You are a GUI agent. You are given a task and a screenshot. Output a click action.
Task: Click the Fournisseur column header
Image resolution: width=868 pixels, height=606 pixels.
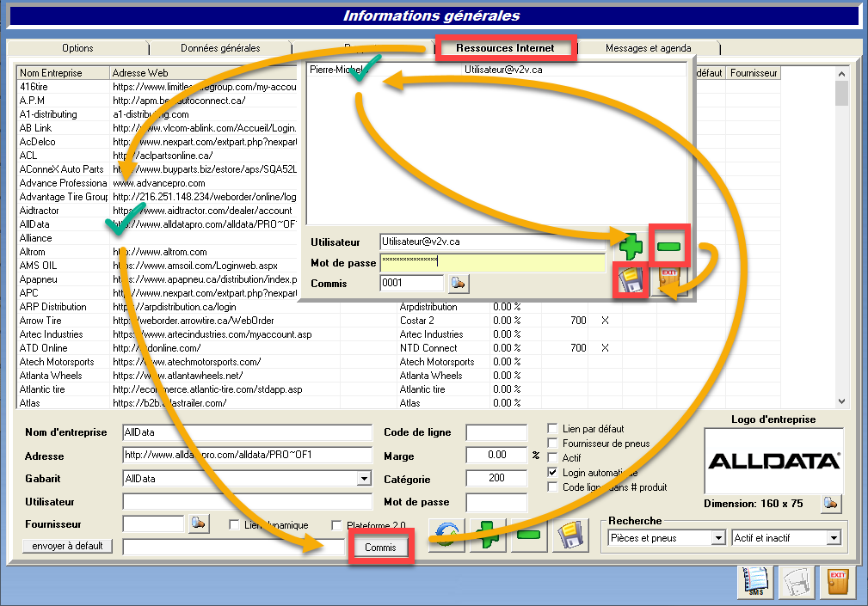[x=754, y=73]
